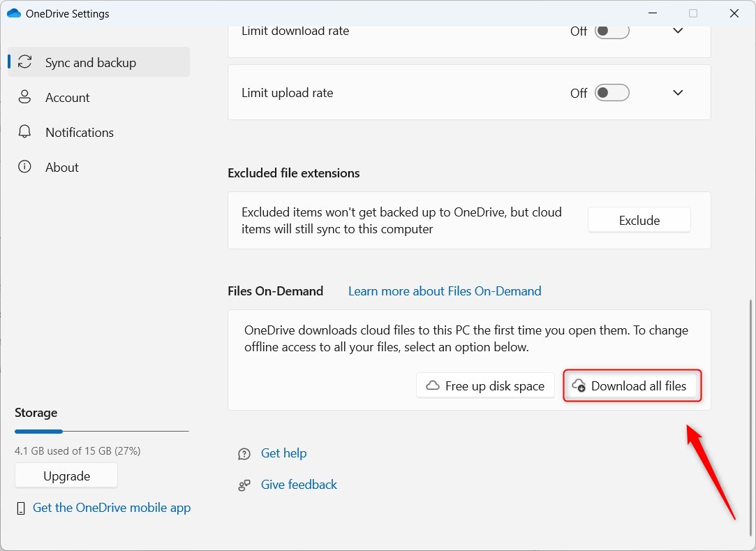Click the storage usage bar

pyautogui.click(x=101, y=431)
